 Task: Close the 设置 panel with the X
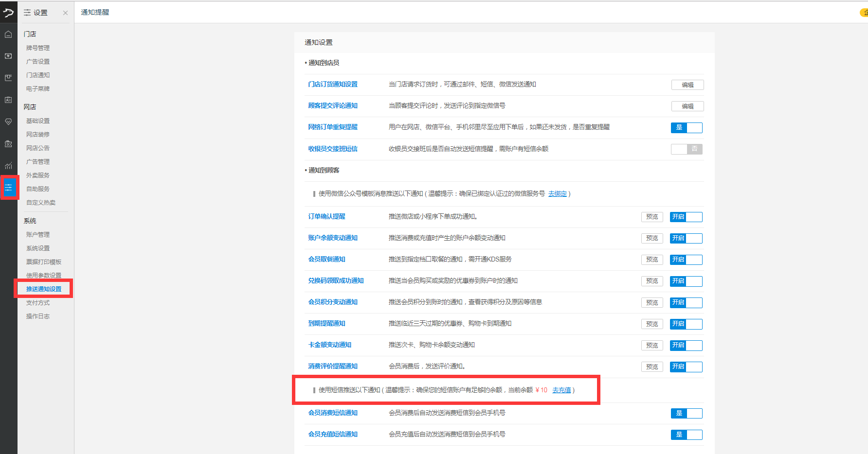coord(65,13)
